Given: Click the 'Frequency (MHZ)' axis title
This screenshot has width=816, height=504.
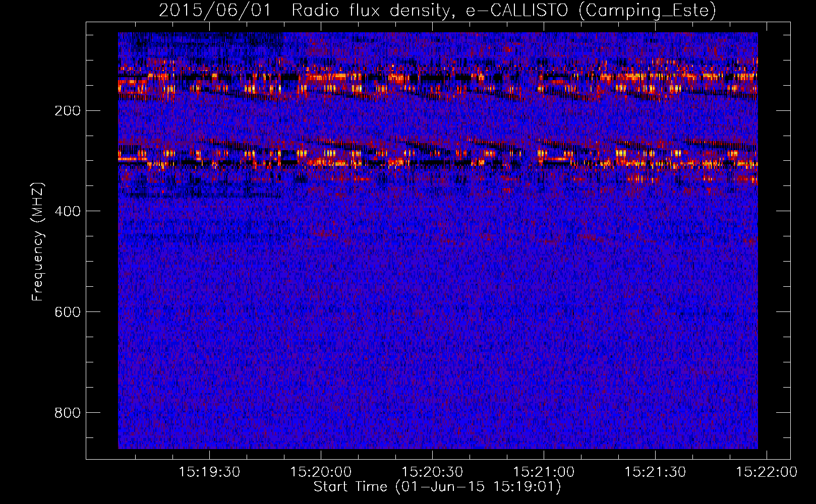Looking at the screenshot, I should coord(38,241).
